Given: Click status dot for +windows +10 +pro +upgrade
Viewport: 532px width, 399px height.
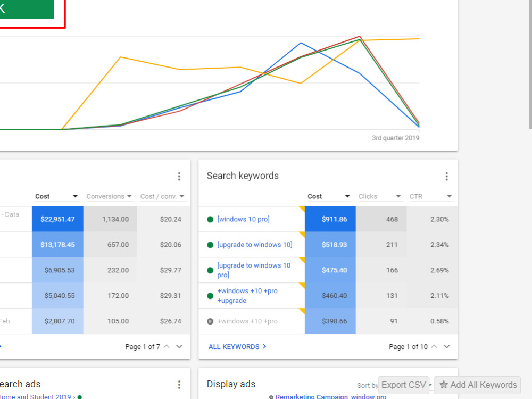Looking at the screenshot, I should [x=210, y=296].
